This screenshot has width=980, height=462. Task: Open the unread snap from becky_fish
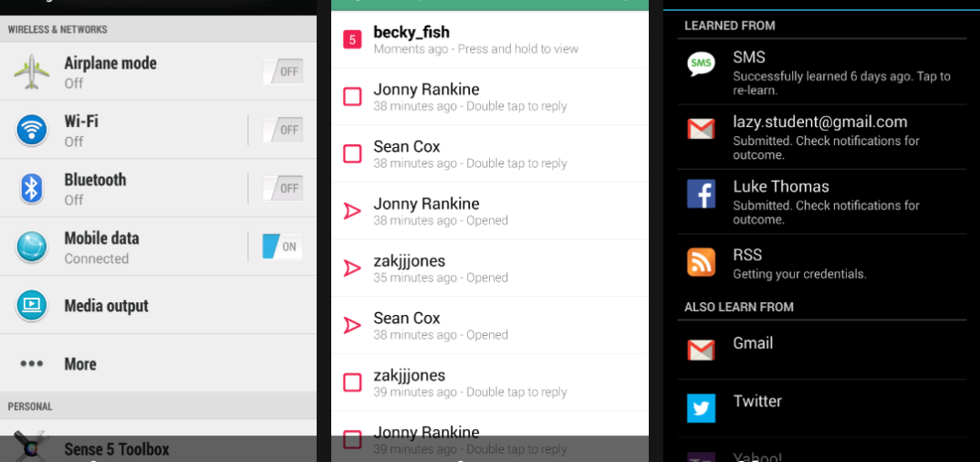[x=474, y=40]
